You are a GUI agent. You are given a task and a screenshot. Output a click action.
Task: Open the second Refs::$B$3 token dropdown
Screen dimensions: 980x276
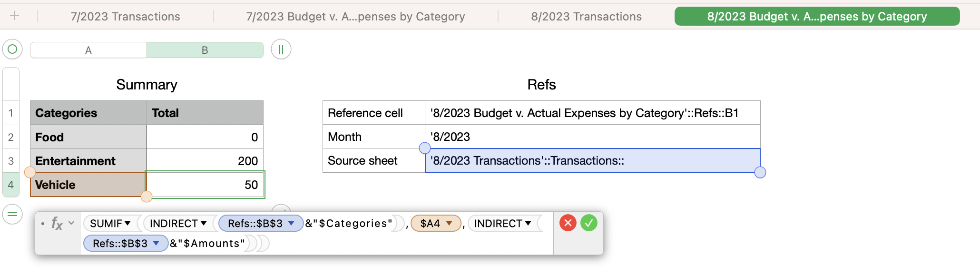156,243
